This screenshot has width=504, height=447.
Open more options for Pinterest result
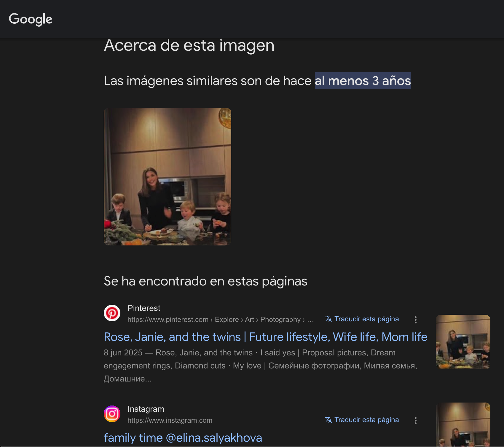click(416, 320)
